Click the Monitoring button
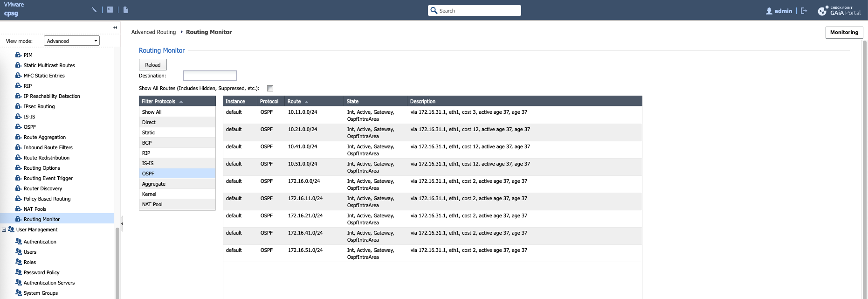This screenshot has height=299, width=868. pos(844,32)
